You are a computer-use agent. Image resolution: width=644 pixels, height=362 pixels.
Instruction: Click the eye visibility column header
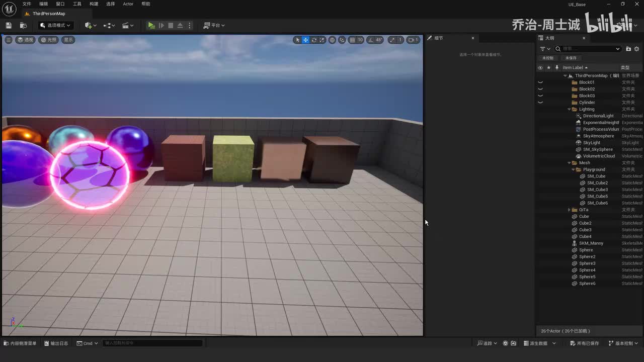coord(540,67)
